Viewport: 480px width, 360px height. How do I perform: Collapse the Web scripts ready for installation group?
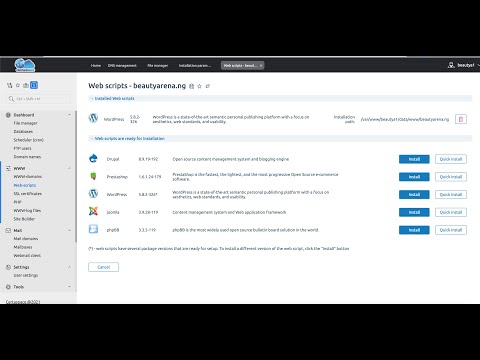click(x=92, y=139)
